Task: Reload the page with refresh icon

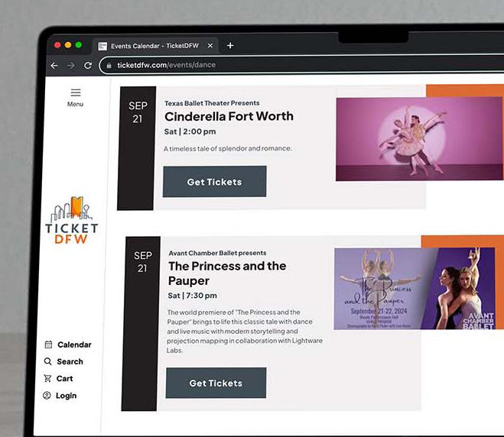Action: [x=88, y=66]
